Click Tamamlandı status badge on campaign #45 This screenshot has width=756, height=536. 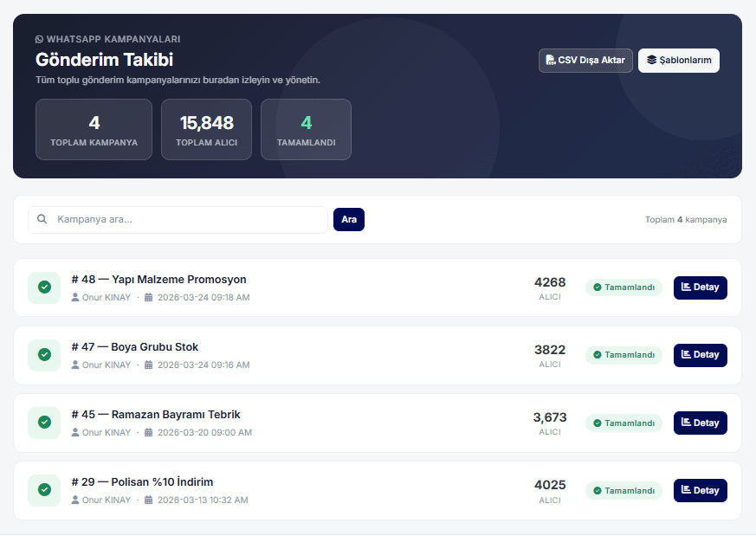(x=624, y=423)
